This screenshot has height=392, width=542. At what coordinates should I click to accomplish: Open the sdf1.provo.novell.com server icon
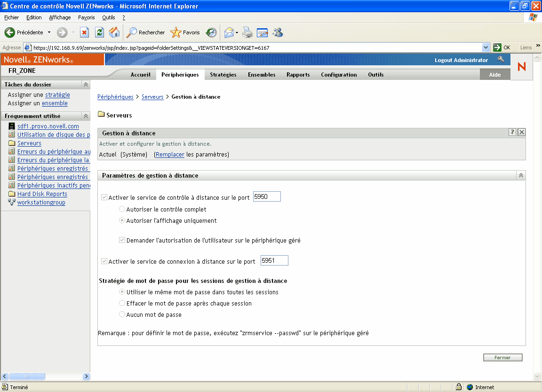(x=11, y=126)
